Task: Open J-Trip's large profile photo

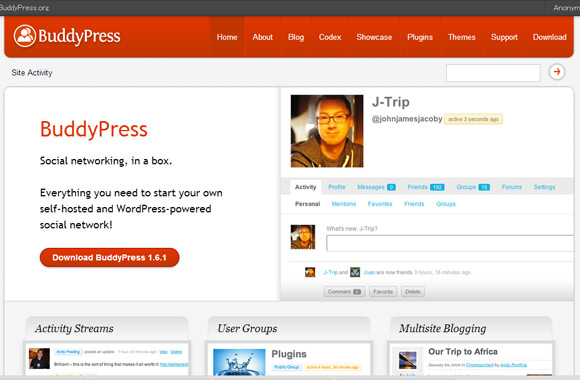Action: [327, 131]
